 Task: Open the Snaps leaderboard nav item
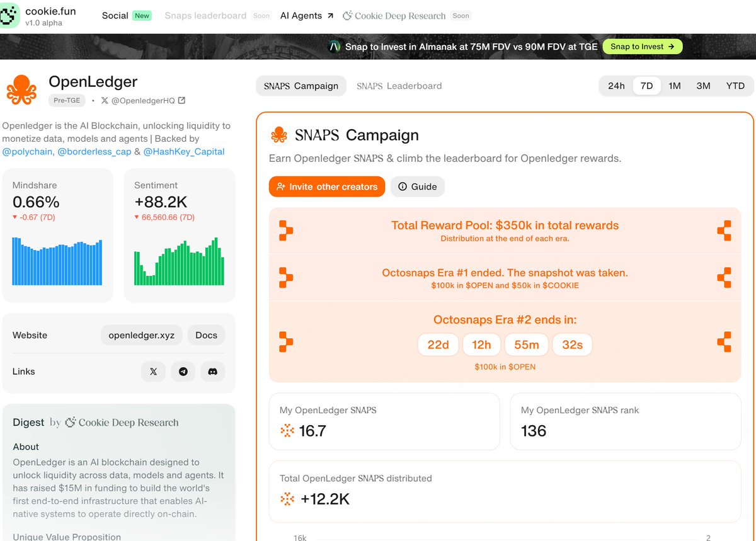pos(205,16)
